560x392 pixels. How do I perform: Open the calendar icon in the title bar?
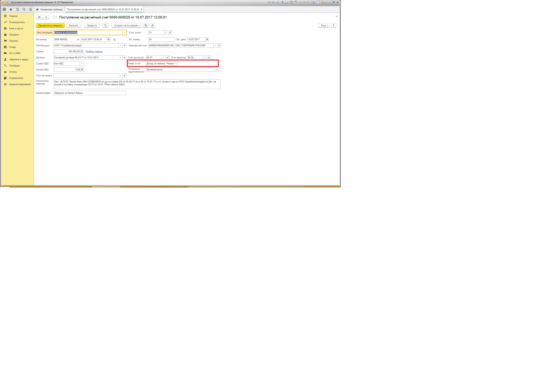[295, 2]
